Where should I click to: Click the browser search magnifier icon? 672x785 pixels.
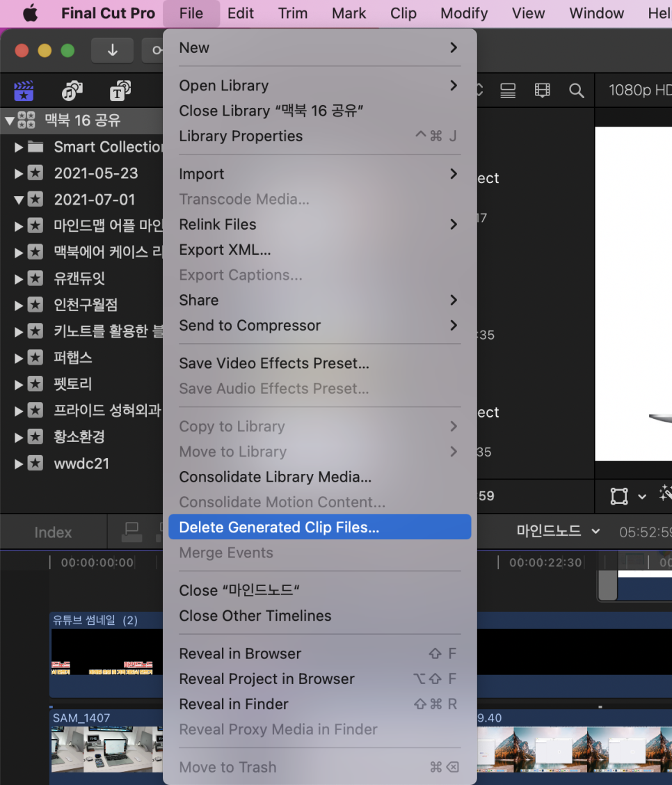(577, 90)
